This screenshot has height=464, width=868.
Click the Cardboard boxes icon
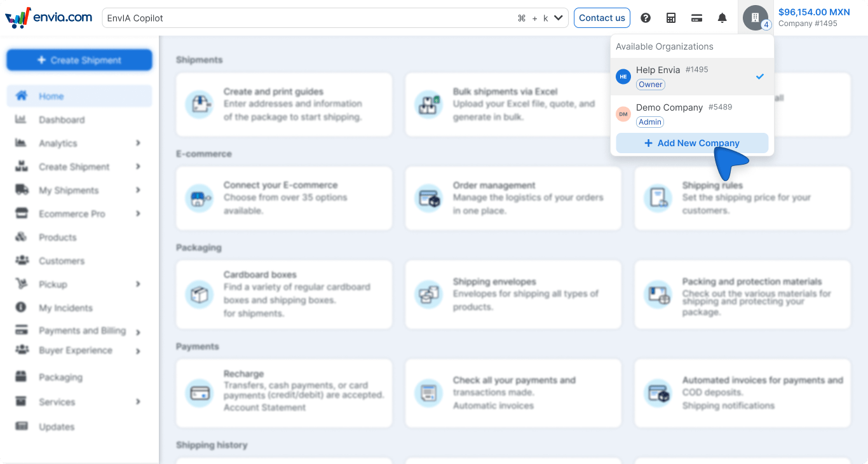click(x=199, y=294)
